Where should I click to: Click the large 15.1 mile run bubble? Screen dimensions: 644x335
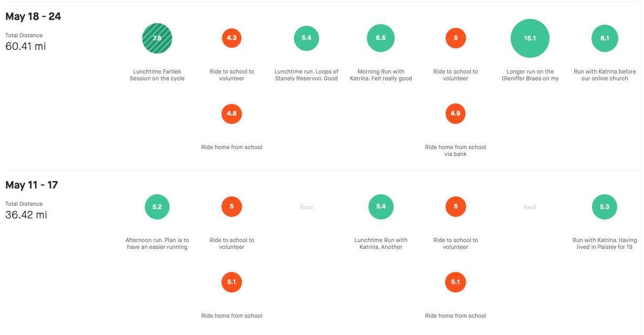[530, 38]
